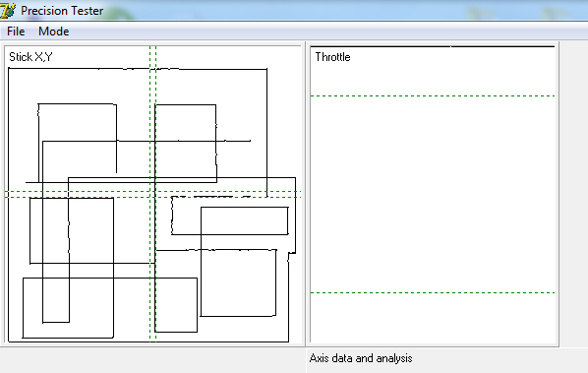Click the Precision Tester app icon in title bar
The image size is (588, 373).
coord(8,11)
